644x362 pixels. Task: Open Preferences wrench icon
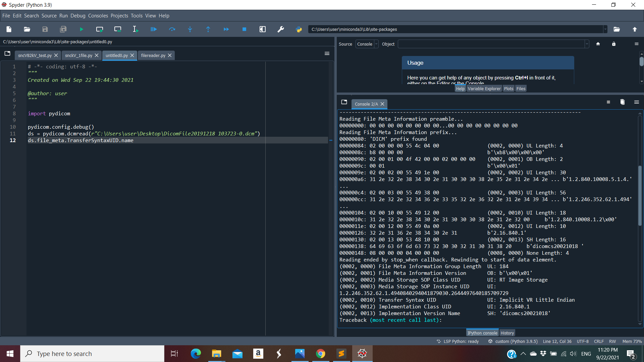pyautogui.click(x=281, y=29)
